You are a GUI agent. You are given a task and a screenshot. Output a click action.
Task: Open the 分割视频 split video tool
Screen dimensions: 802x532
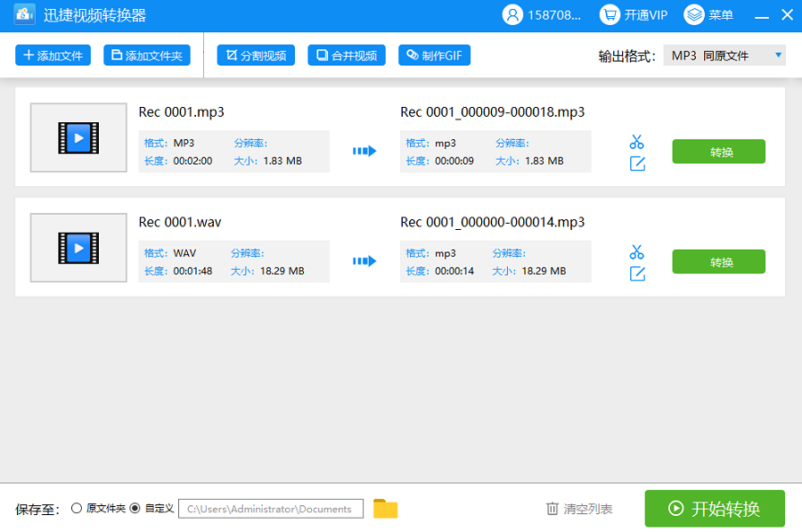click(x=256, y=55)
